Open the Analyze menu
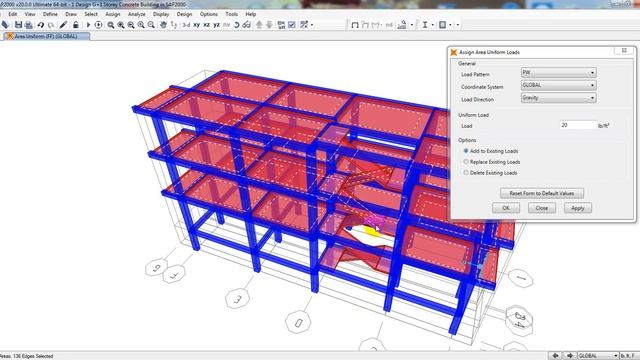Screen dimensions: 640x360 point(136,14)
